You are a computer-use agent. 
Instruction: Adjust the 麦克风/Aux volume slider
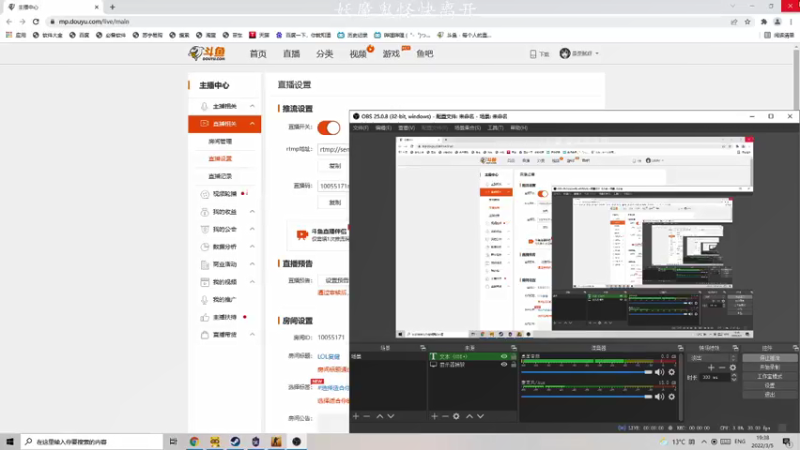[587, 396]
